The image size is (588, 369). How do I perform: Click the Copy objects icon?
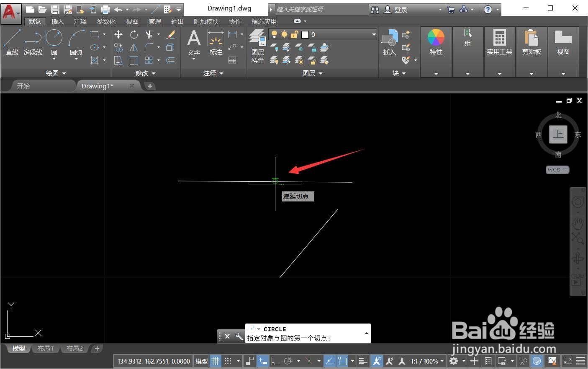click(118, 47)
